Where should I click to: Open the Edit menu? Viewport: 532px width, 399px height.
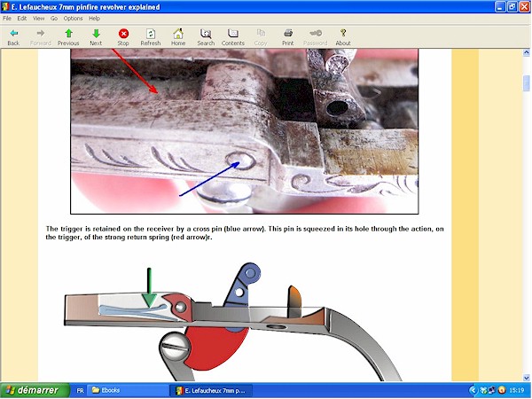pos(22,19)
